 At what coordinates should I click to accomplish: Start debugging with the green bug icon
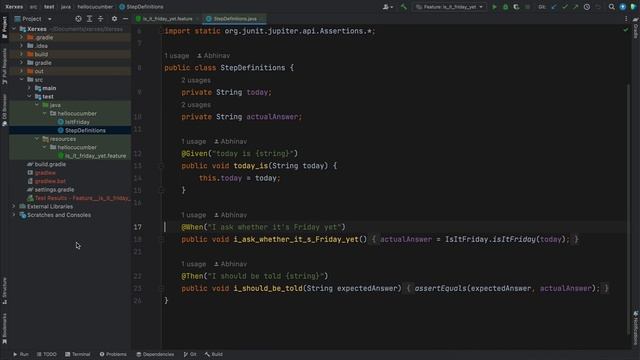(x=505, y=7)
